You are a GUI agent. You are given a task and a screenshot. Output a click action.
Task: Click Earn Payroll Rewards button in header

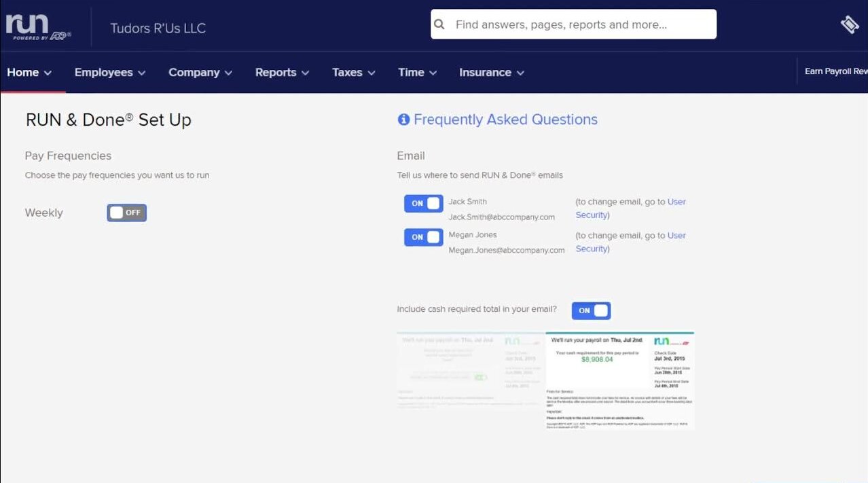pyautogui.click(x=835, y=71)
